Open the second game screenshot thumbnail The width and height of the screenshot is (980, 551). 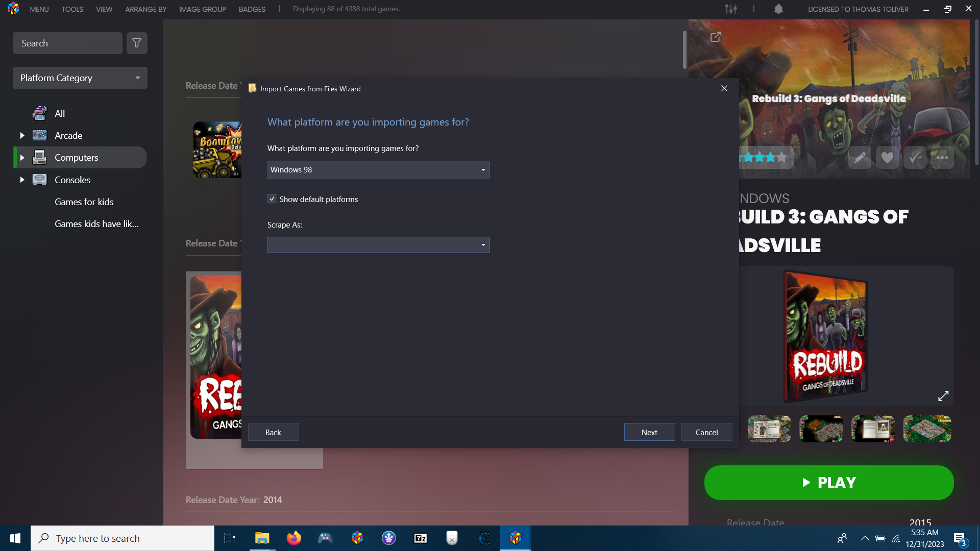click(821, 429)
